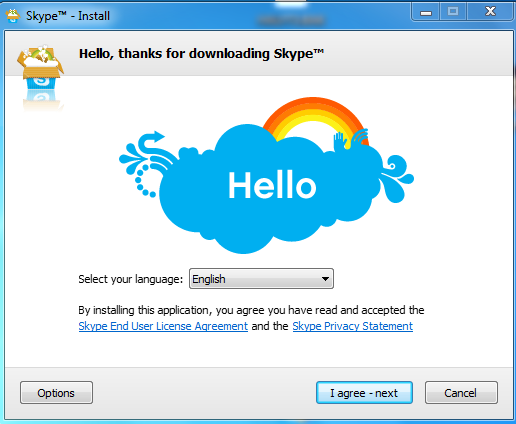The width and height of the screenshot is (516, 424).
Task: Open the Skype Privacy Statement link
Action: point(353,326)
